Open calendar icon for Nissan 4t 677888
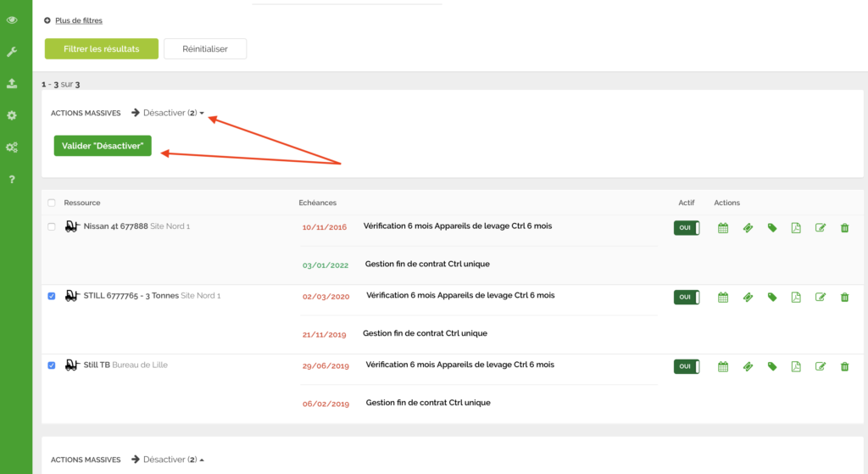Viewport: 868px width, 474px height. [x=723, y=227]
